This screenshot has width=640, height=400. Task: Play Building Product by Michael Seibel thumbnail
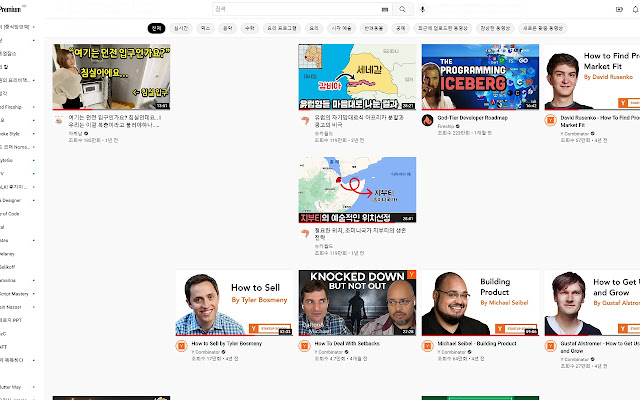pos(480,303)
